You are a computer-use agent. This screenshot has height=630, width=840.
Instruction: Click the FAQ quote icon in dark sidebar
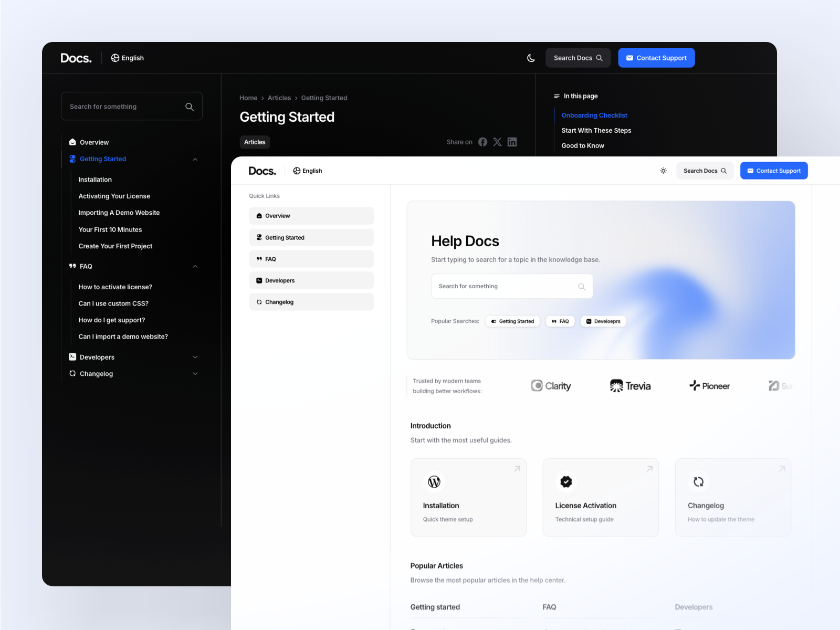(x=72, y=266)
